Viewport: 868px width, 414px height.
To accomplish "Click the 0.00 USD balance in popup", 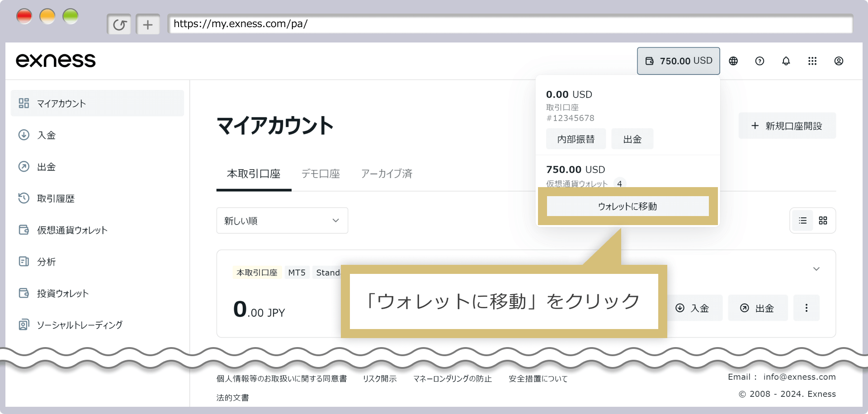I will click(x=569, y=94).
